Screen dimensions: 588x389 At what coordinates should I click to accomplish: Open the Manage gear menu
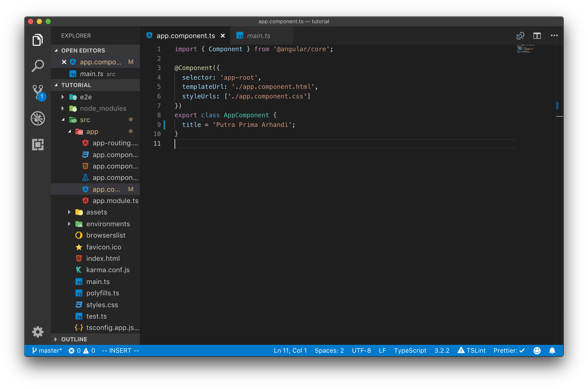coord(38,332)
